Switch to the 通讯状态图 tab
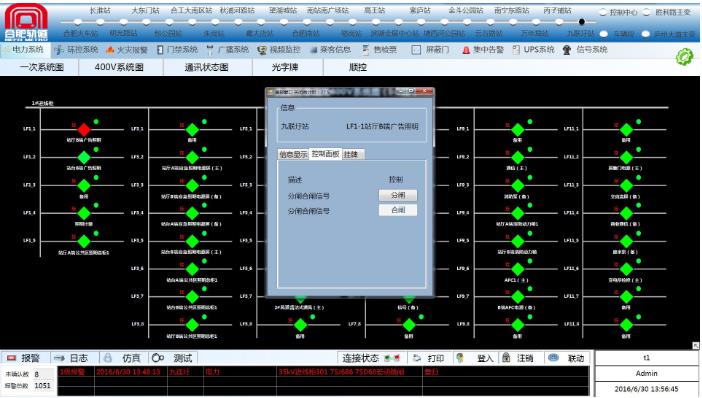The image size is (702, 398). tap(206, 67)
